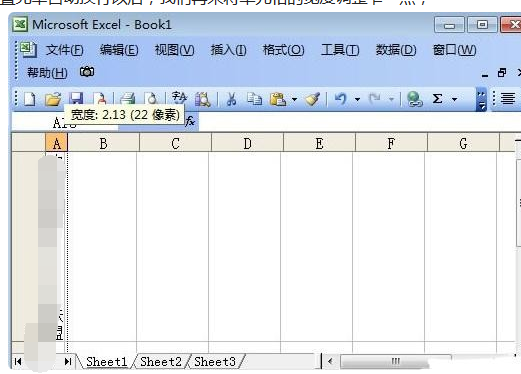Save the workbook with the floppy icon

(76, 99)
